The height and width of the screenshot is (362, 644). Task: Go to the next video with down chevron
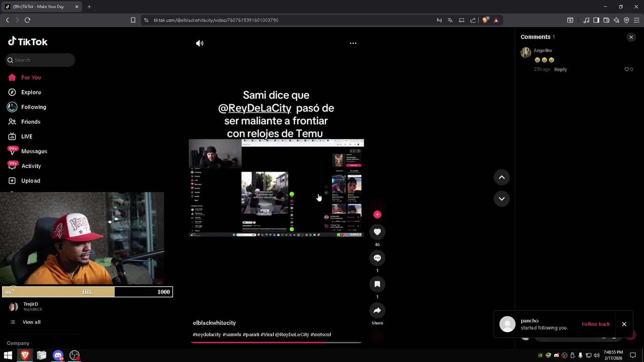tap(502, 199)
